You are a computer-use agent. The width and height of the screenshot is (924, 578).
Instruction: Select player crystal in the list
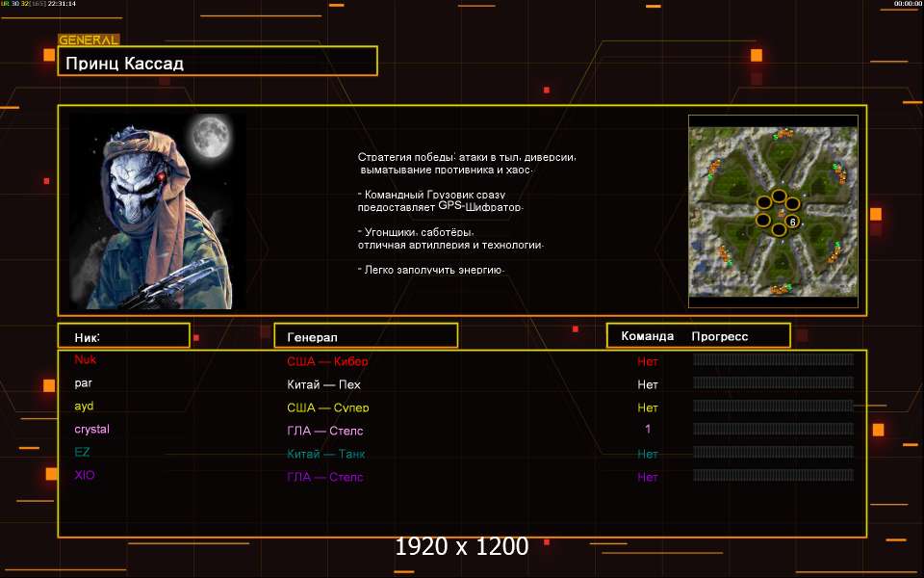[91, 429]
